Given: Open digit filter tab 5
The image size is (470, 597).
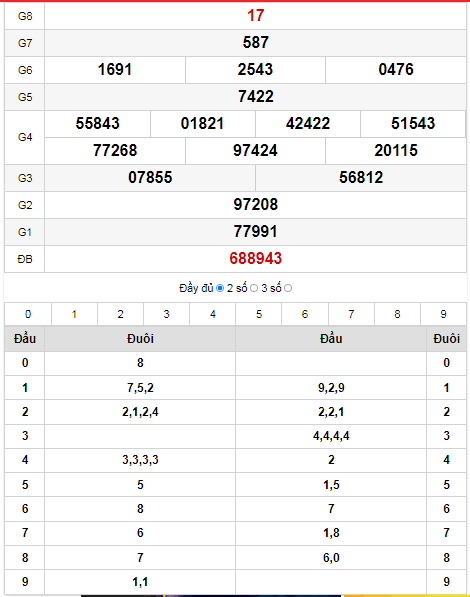Looking at the screenshot, I should [x=259, y=314].
